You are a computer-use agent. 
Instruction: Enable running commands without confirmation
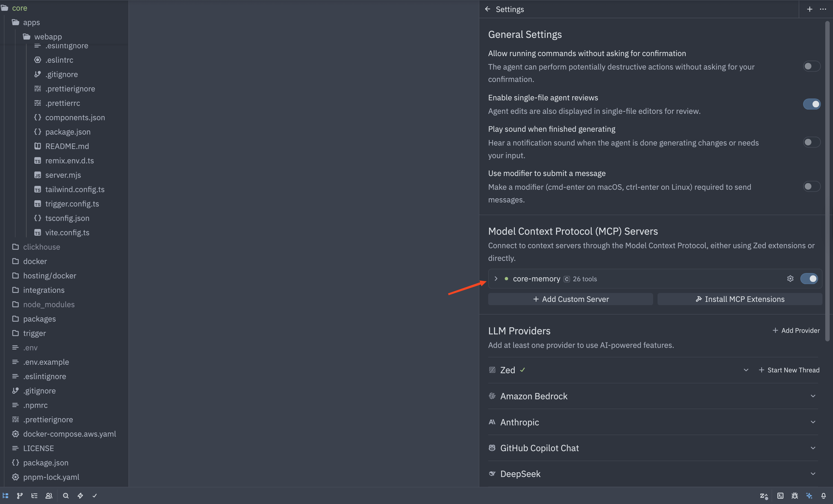click(x=811, y=66)
